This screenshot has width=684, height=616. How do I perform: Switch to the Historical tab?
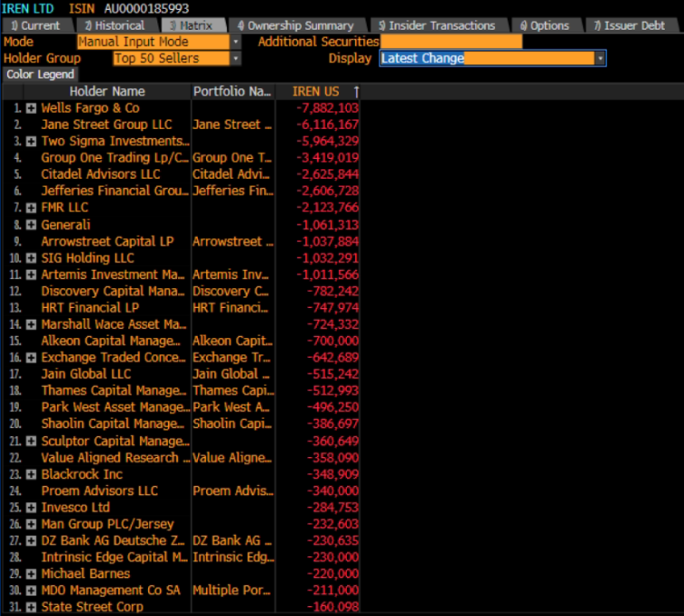pyautogui.click(x=116, y=25)
